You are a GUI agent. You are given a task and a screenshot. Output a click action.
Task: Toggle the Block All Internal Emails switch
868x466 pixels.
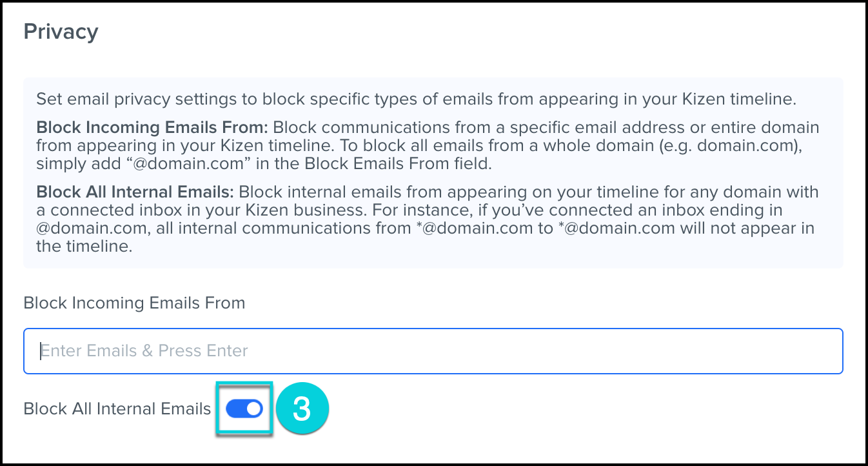(244, 409)
